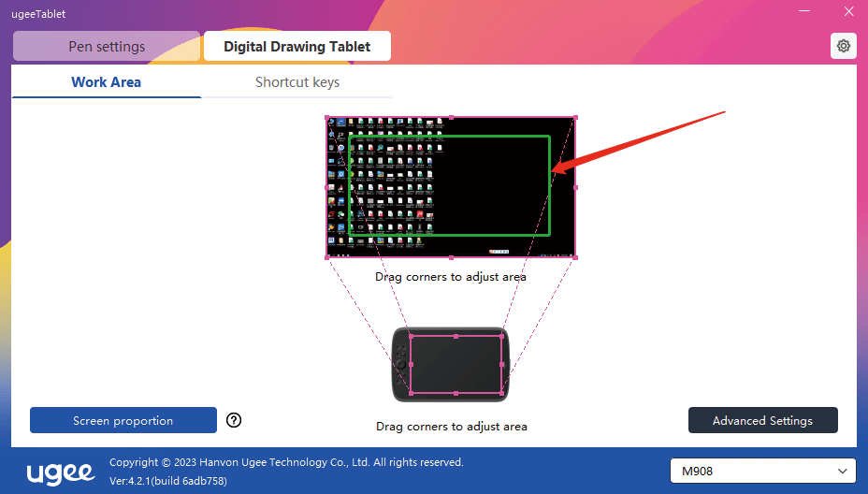Select the Digital Drawing Tablet tab
Image resolution: width=868 pixels, height=494 pixels.
[297, 47]
